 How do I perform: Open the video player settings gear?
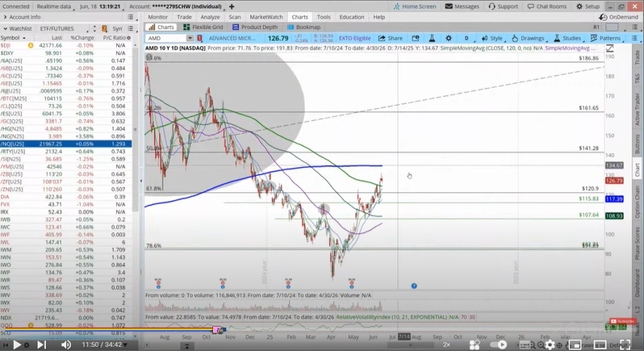coord(550,344)
